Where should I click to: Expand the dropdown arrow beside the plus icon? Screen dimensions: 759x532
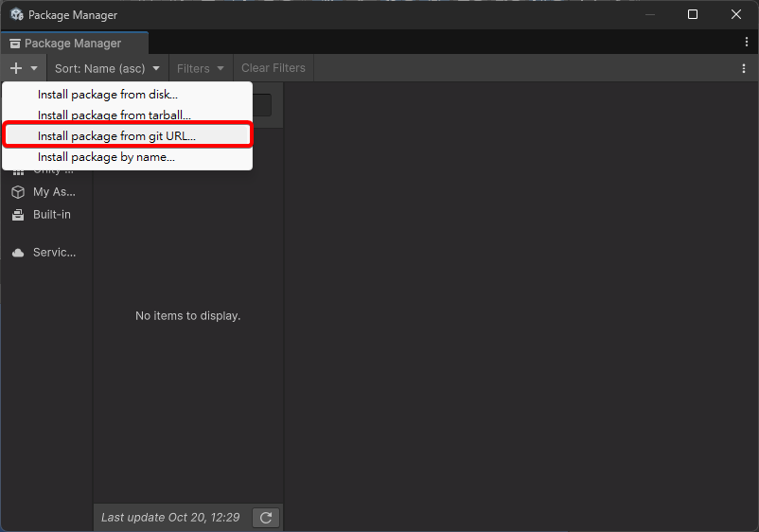(x=34, y=68)
